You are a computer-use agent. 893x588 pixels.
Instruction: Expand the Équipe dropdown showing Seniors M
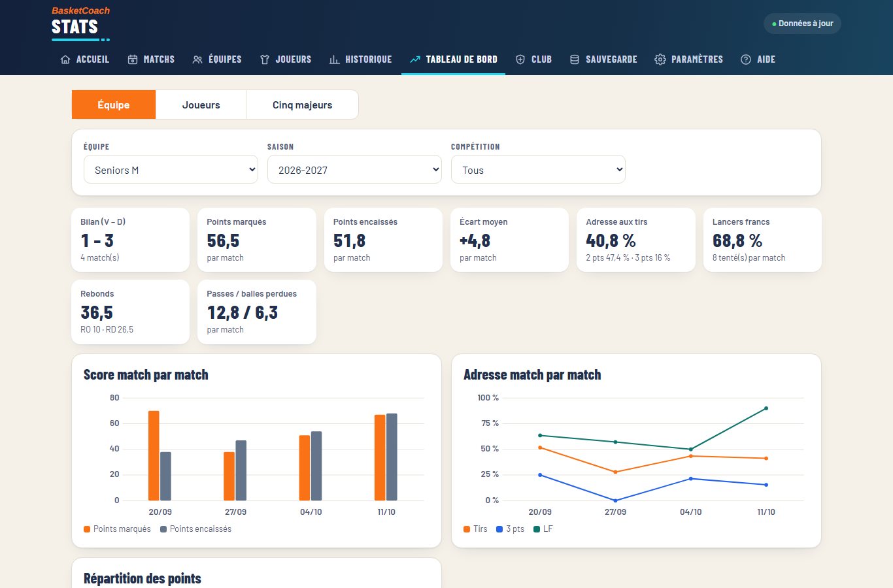tap(171, 170)
